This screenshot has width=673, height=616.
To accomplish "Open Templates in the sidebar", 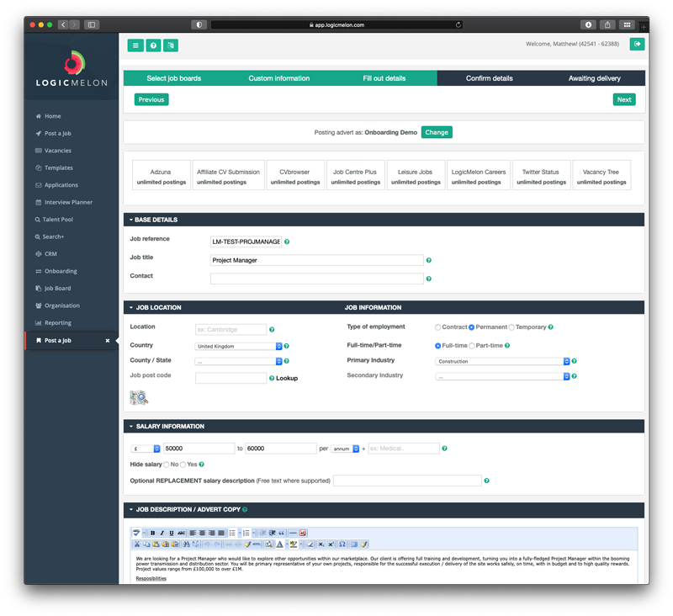I will pyautogui.click(x=58, y=167).
